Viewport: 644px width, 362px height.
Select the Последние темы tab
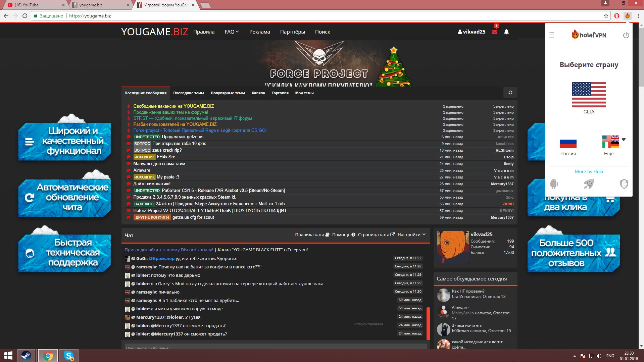189,93
